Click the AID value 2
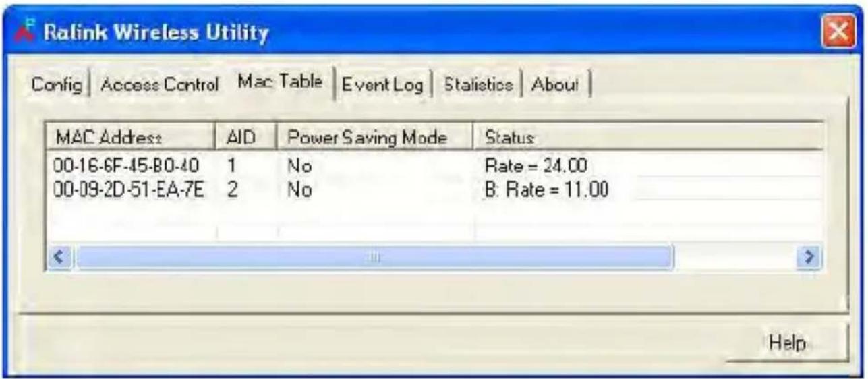The image size is (868, 379). (x=233, y=190)
